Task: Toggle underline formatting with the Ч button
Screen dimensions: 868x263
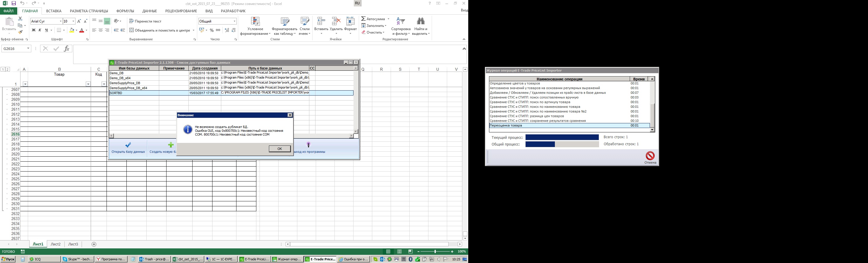Action: click(47, 30)
